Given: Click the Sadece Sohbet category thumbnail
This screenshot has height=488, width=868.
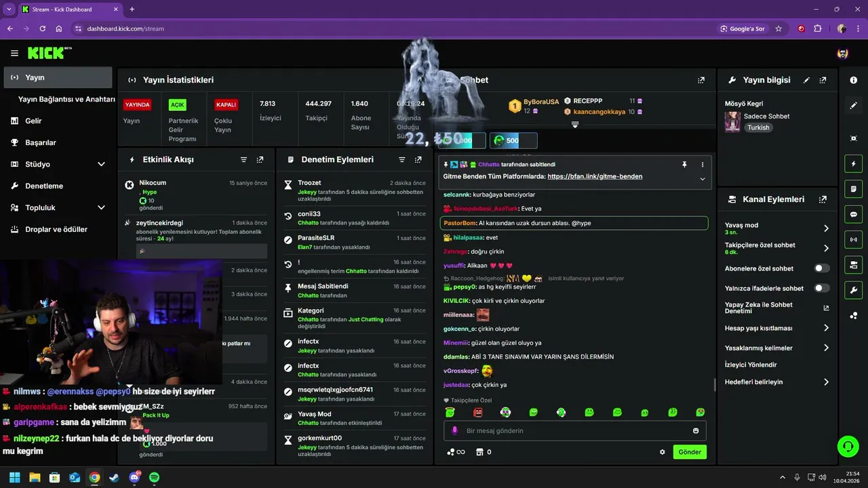Looking at the screenshot, I should tap(732, 121).
